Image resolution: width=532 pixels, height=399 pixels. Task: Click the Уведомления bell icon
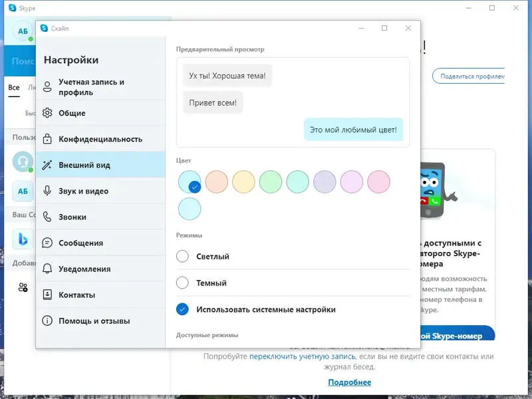tap(47, 268)
